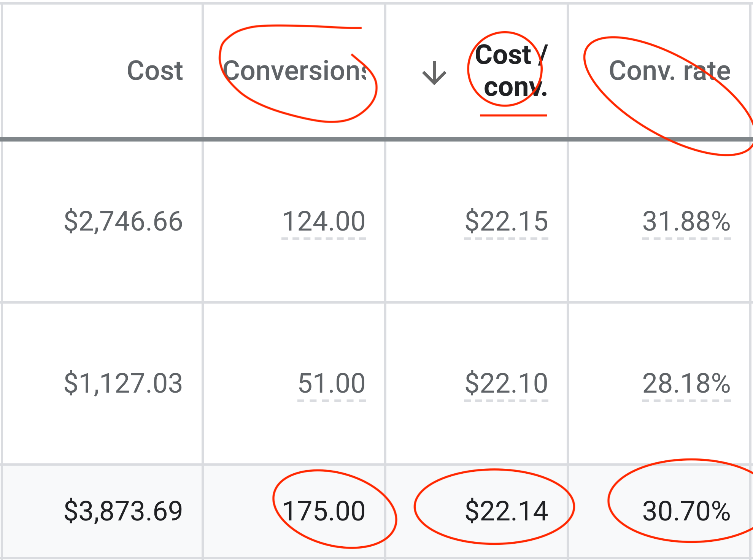Click the $22.15 cost per conversion value
The image size is (753, 560).
click(506, 221)
